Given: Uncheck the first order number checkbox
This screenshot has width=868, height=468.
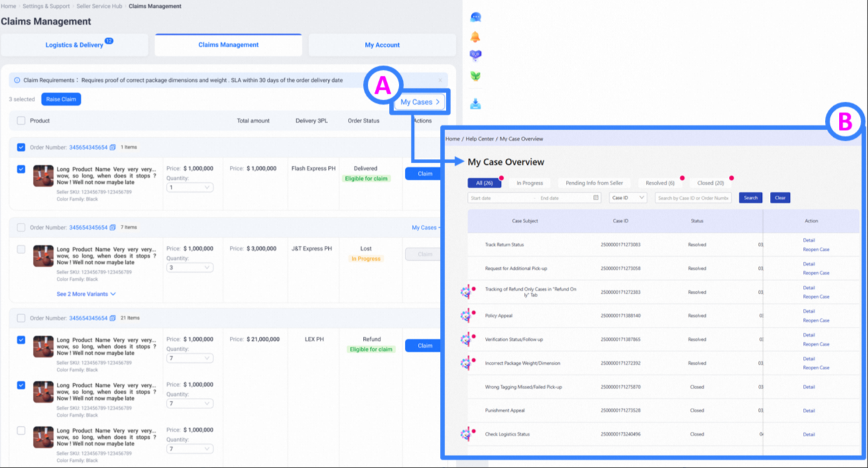Looking at the screenshot, I should tap(21, 148).
